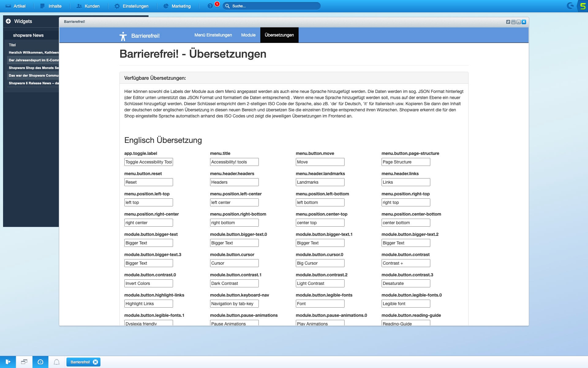
Task: Click the taskbar Barrierefrei button
Action: tap(81, 362)
